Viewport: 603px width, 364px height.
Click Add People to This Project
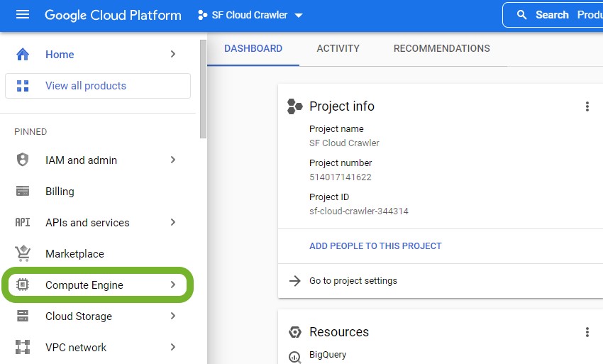[x=375, y=246]
